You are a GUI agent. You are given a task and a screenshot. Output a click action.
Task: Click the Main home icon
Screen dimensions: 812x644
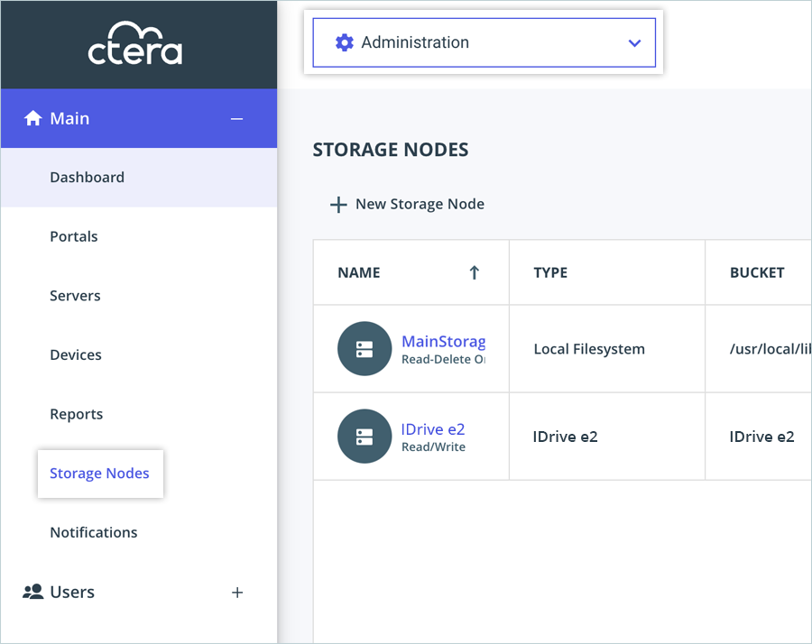click(33, 118)
